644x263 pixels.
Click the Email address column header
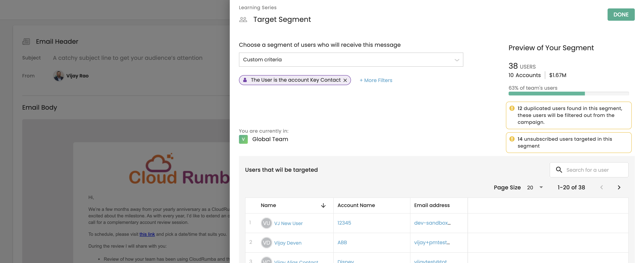pyautogui.click(x=432, y=205)
